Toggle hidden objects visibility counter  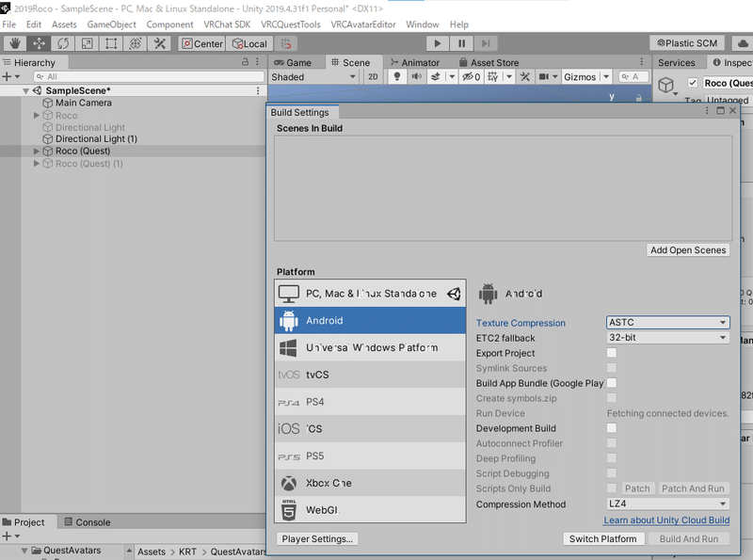click(471, 77)
